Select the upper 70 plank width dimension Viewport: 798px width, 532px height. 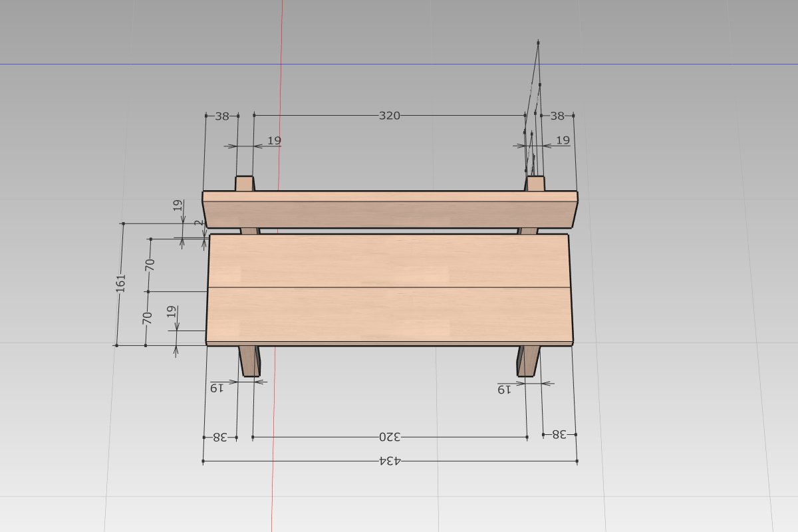[x=150, y=263]
